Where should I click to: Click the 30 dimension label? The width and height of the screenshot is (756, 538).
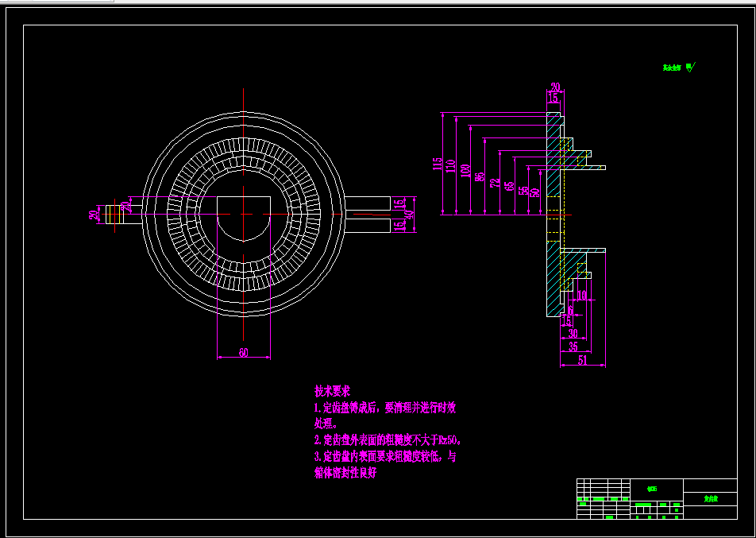tap(573, 334)
